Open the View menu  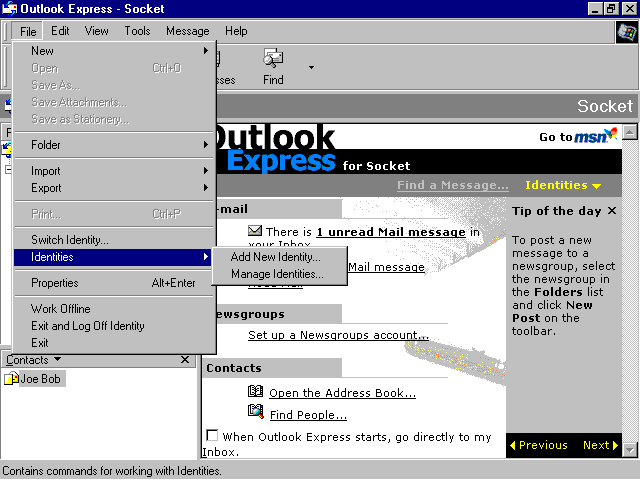[x=96, y=31]
